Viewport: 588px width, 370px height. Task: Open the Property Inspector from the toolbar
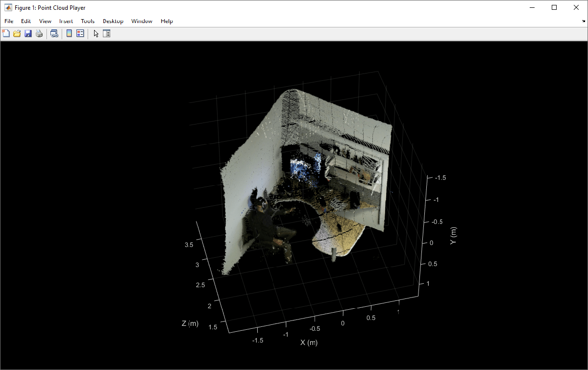[x=106, y=33]
